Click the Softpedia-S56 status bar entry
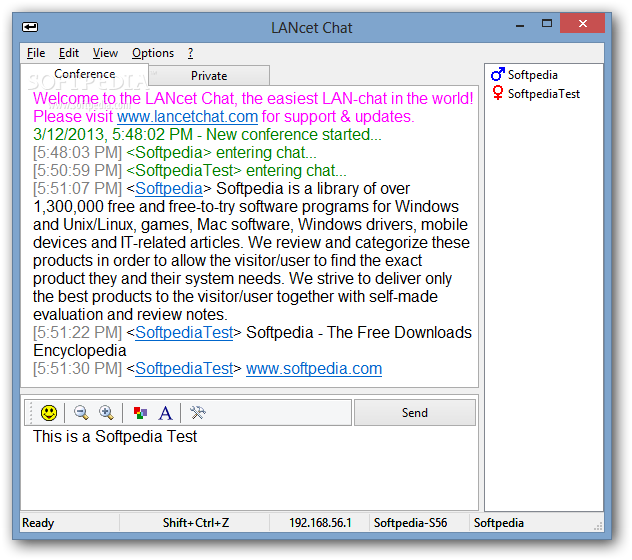632x560 pixels. coord(410,523)
